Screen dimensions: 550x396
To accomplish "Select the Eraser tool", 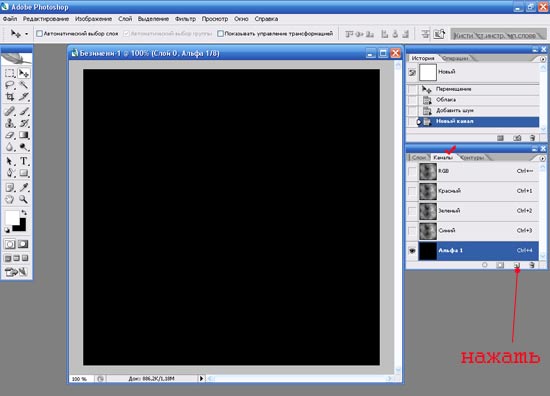I will [x=10, y=135].
